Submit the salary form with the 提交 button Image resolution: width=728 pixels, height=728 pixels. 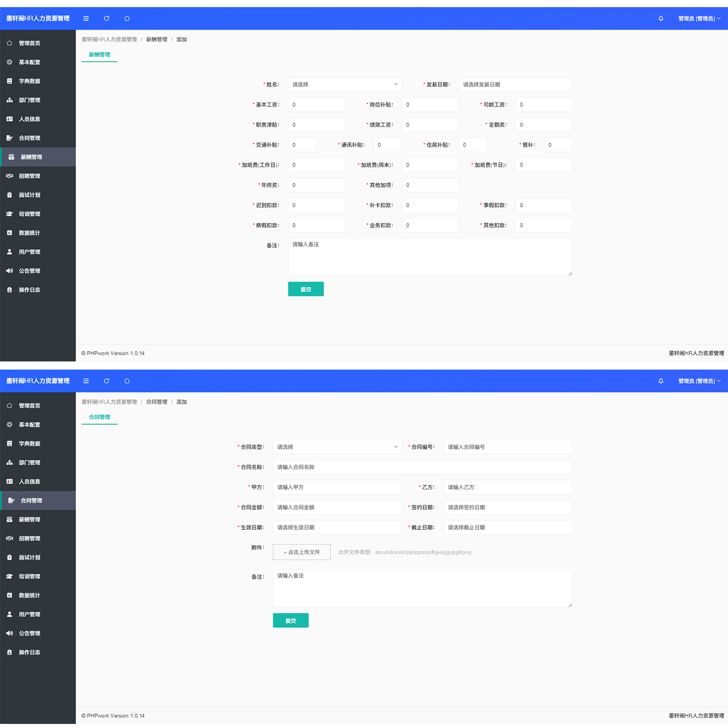[306, 289]
